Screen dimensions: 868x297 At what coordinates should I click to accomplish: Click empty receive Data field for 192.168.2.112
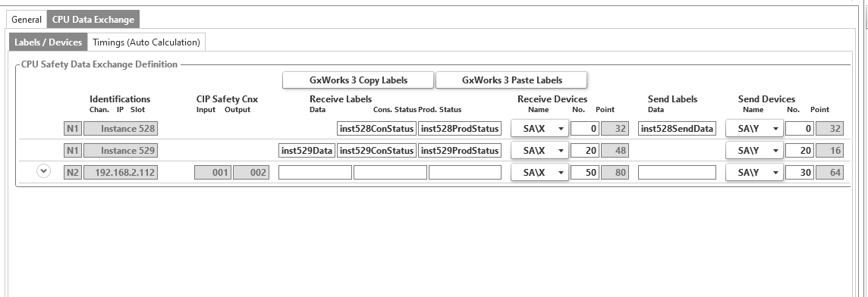315,173
